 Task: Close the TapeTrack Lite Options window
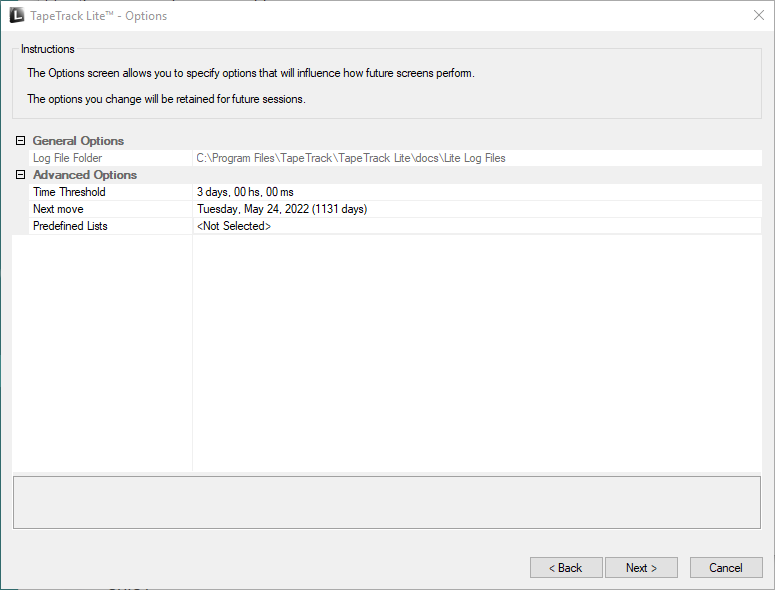[759, 15]
